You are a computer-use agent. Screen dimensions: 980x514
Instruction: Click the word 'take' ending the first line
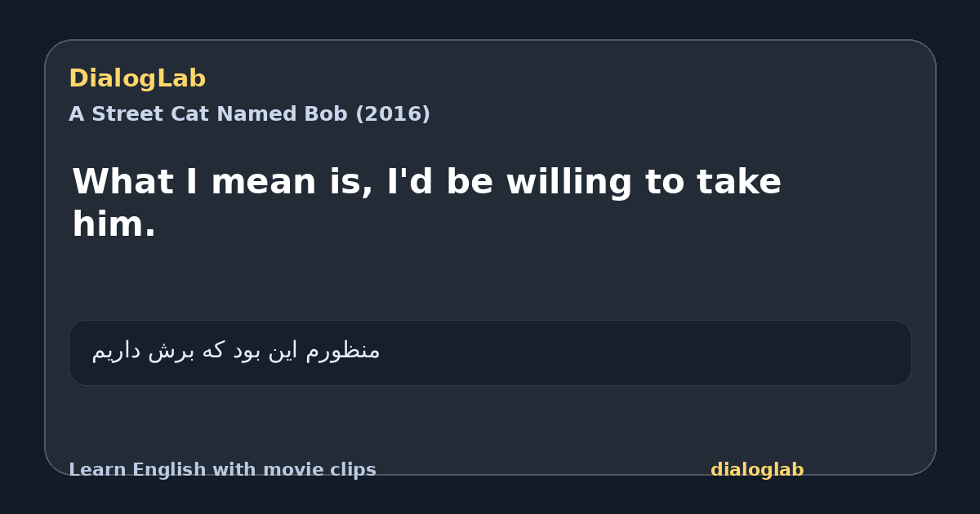coord(738,182)
